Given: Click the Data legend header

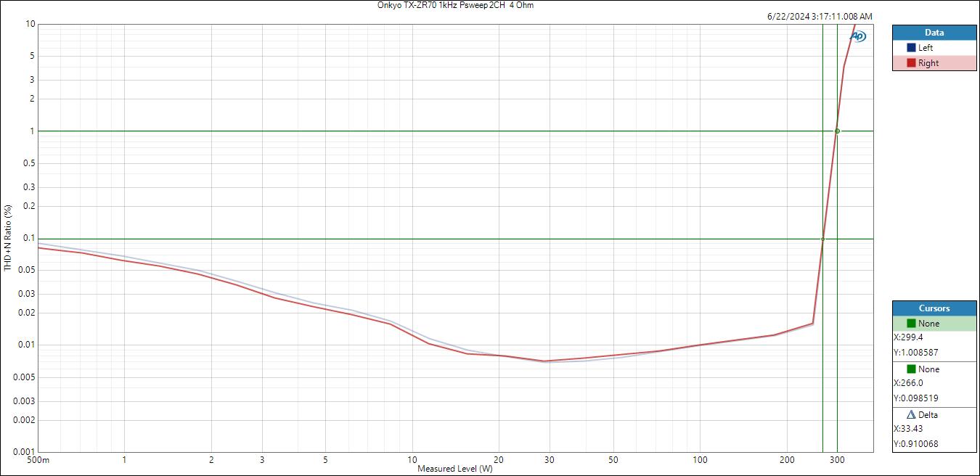Looking at the screenshot, I should coord(934,33).
